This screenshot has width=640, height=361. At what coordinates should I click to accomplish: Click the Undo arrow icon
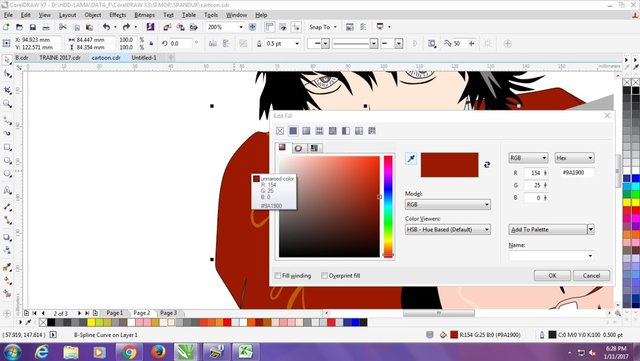click(107, 27)
